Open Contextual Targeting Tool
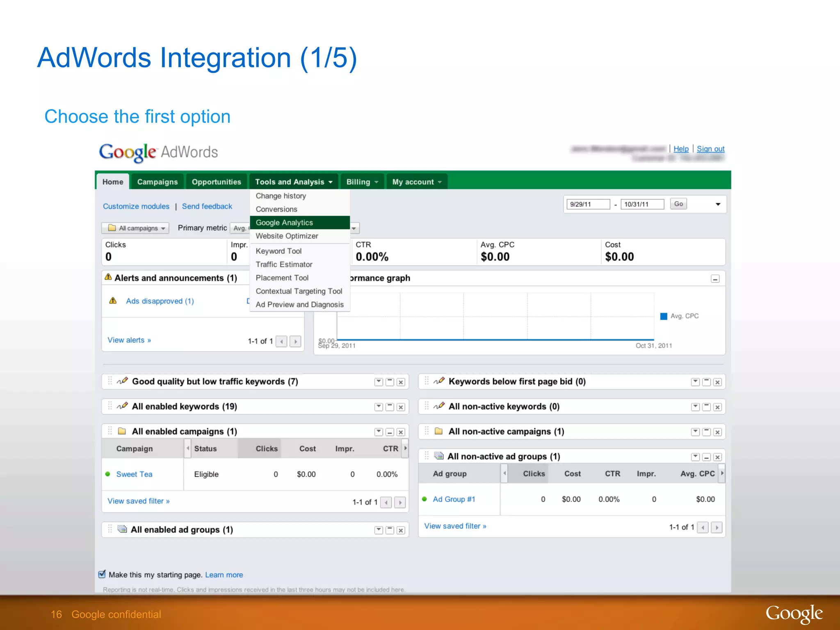Image resolution: width=840 pixels, height=630 pixels. 299,291
